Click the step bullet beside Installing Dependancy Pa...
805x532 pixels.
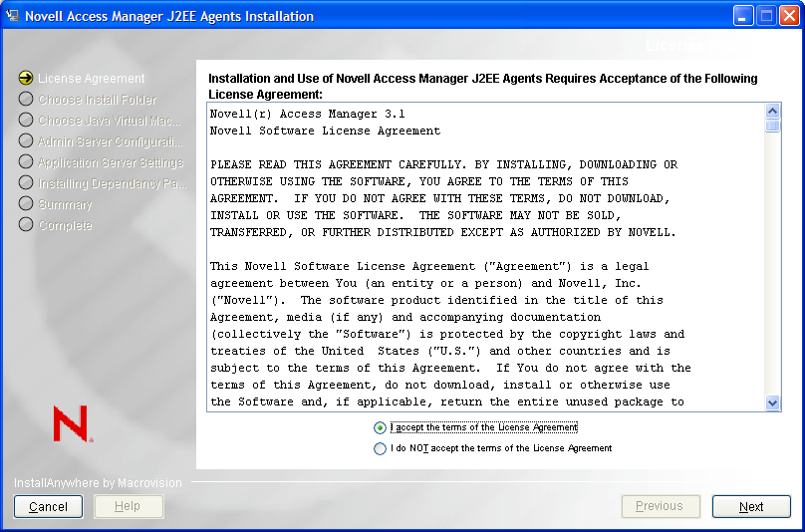point(26,182)
